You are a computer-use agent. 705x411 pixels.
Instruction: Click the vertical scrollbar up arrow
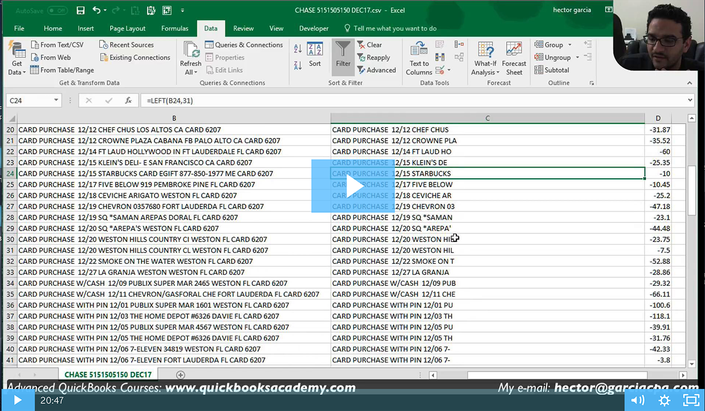(x=692, y=118)
